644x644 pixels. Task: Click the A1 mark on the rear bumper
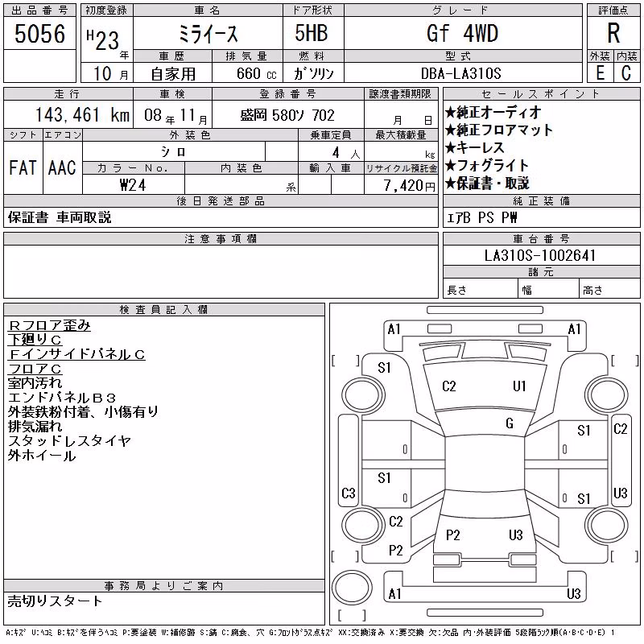tap(394, 593)
